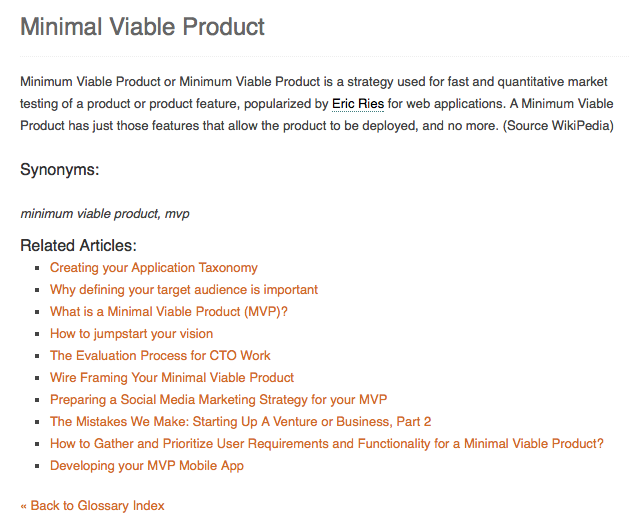The image size is (629, 527).
Task: Go Back to Glossary Index
Action: [92, 506]
